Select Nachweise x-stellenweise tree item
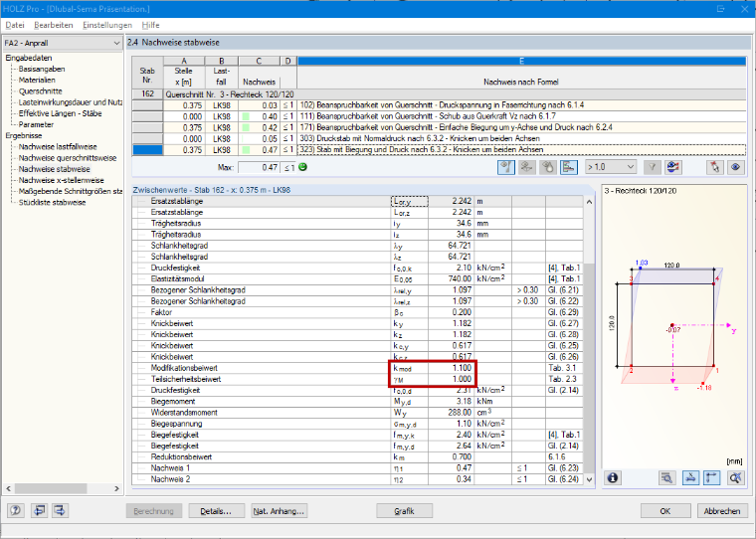This screenshot has height=539, width=756. click(62, 180)
